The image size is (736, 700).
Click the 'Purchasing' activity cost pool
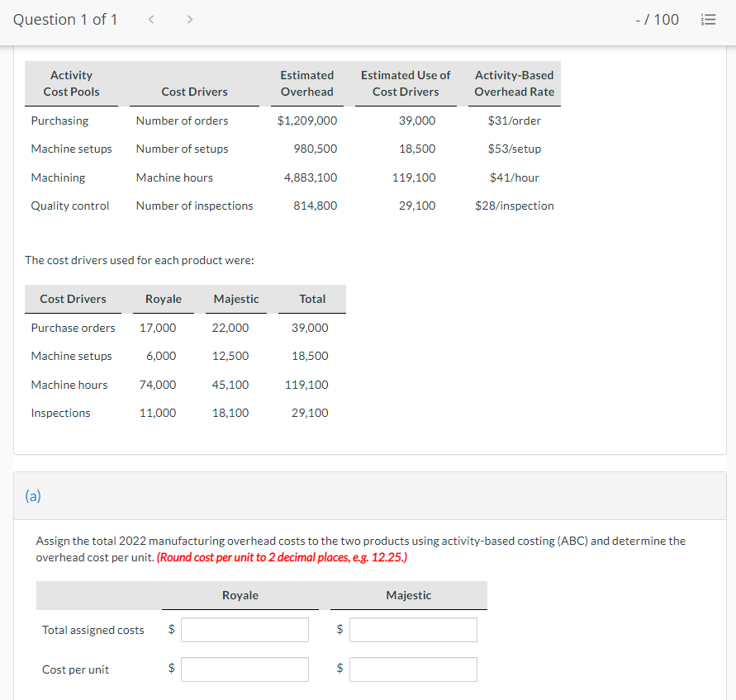[59, 121]
